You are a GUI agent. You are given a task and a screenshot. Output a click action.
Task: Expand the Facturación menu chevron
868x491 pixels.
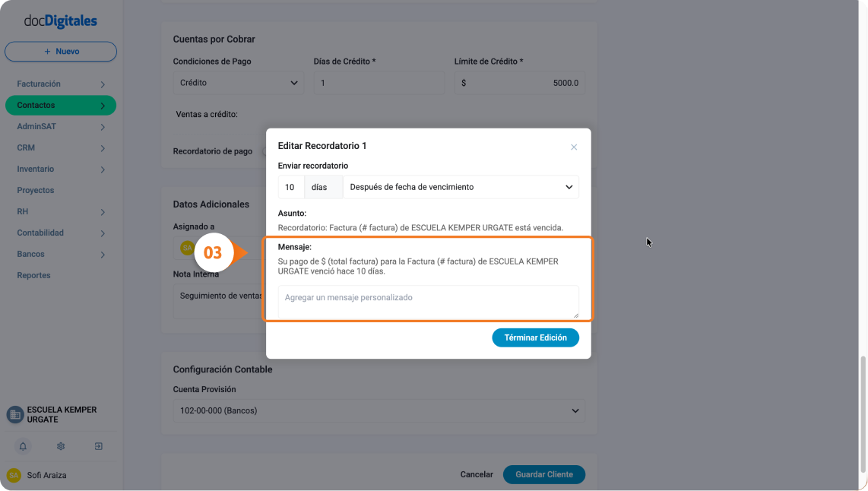coord(103,84)
